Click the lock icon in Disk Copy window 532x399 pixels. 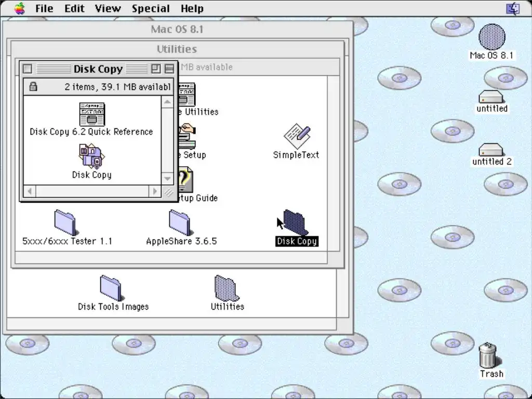[x=33, y=87]
